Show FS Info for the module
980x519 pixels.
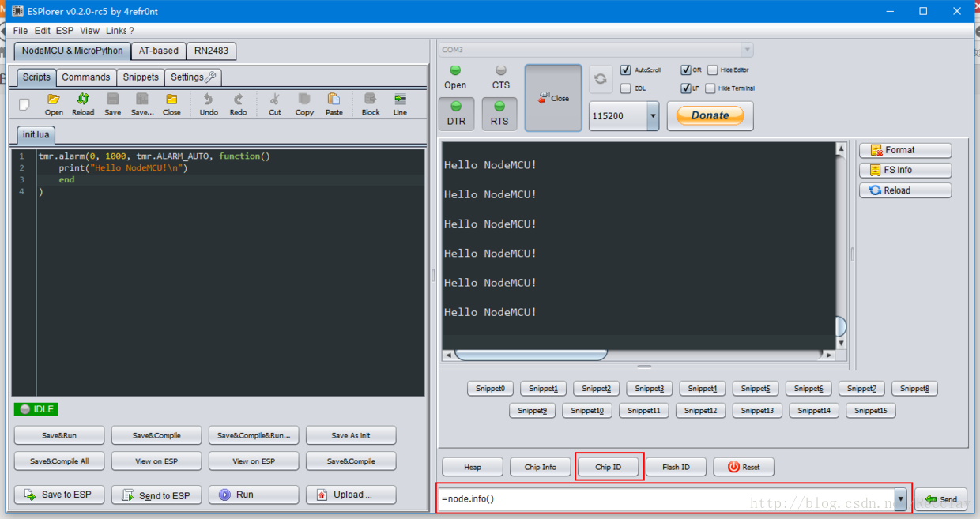[906, 170]
